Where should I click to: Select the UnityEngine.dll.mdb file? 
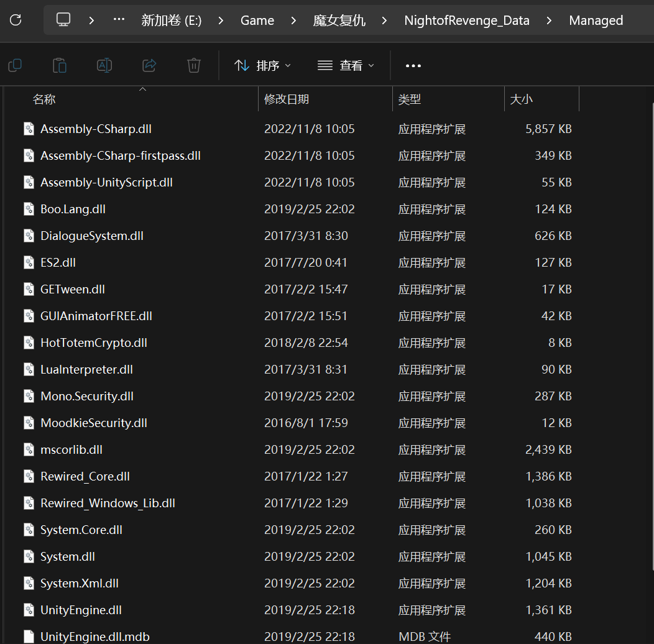pos(94,637)
